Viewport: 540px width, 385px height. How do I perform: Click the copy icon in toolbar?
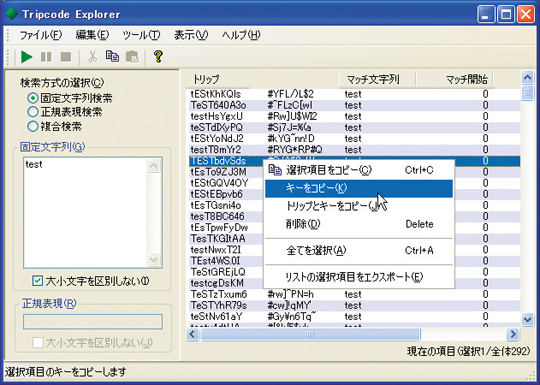[x=112, y=56]
